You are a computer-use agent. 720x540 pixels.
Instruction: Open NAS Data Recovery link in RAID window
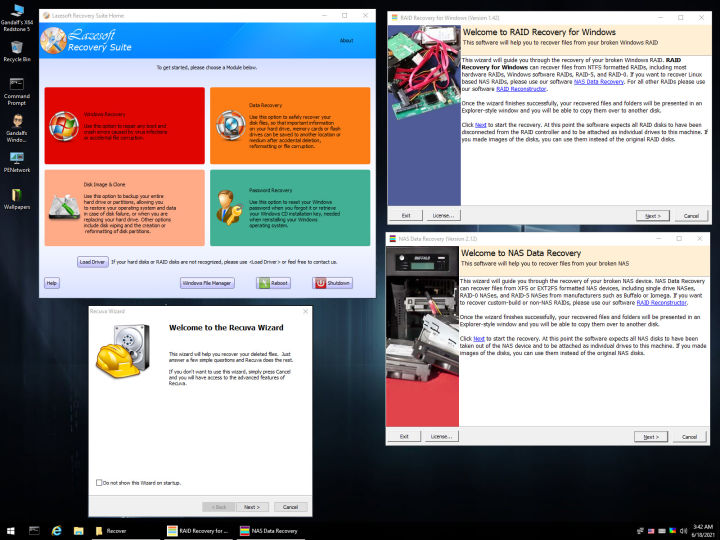598,82
